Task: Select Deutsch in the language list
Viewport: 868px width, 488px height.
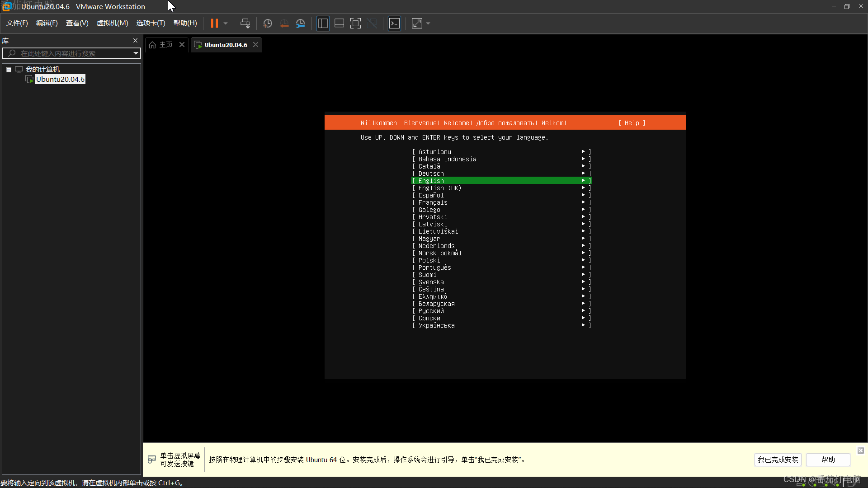Action: 431,174
